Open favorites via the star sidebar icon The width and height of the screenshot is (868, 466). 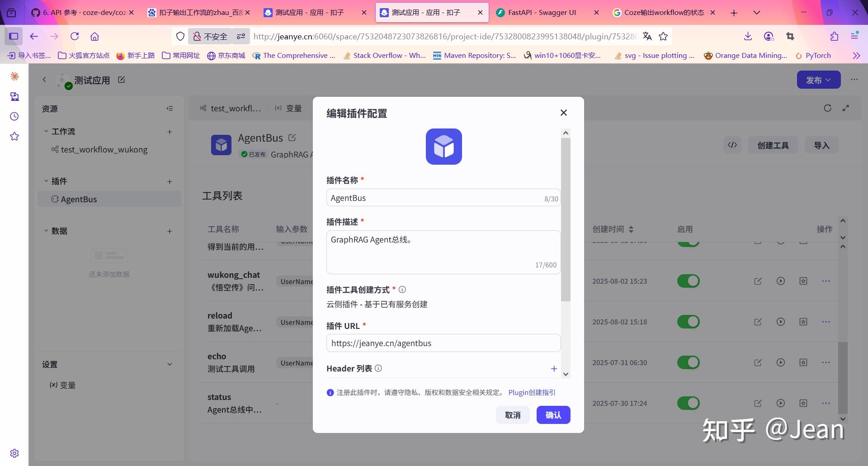point(14,136)
